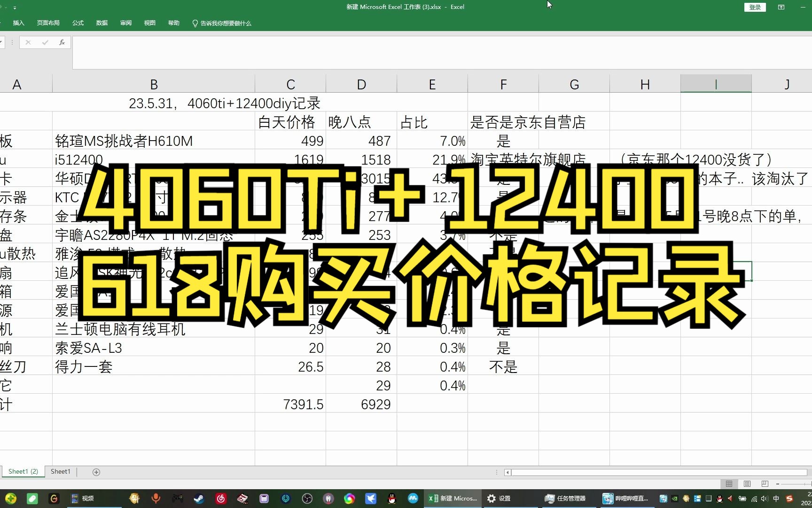Open the 页面布局 ribbon tab

[48, 23]
